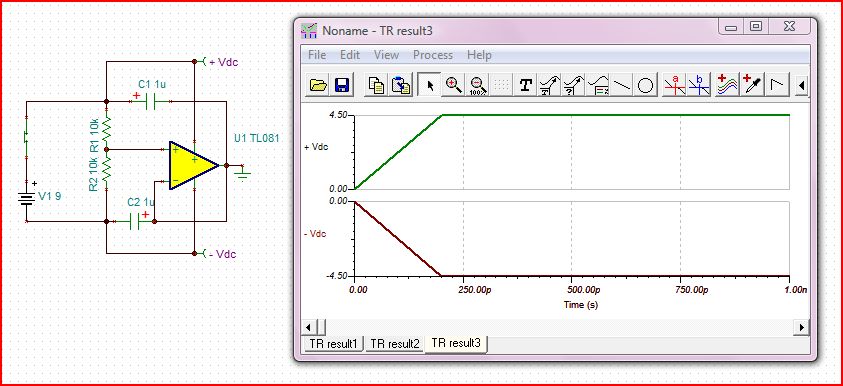Click the add more curves icon
Image resolution: width=843 pixels, height=386 pixels.
click(x=727, y=85)
